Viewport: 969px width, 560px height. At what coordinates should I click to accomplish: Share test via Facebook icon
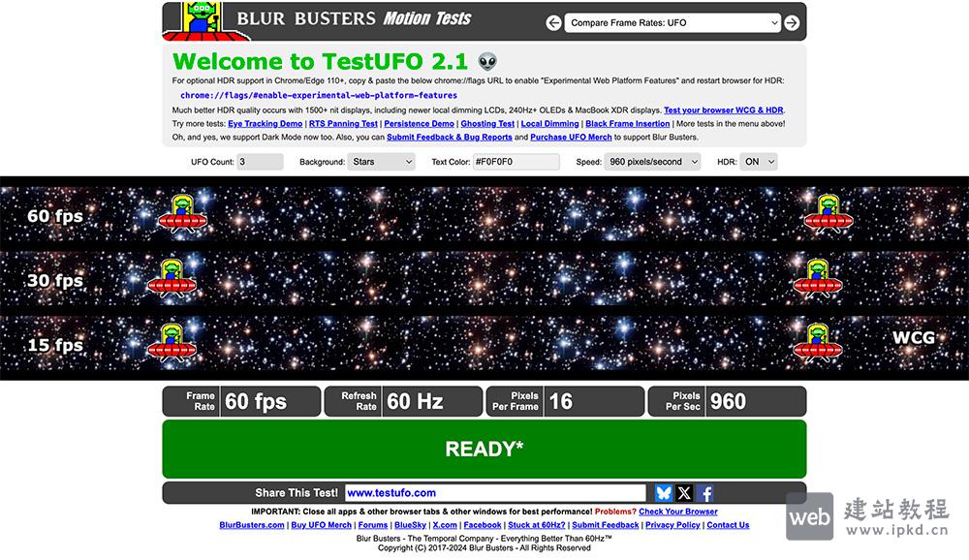point(705,492)
